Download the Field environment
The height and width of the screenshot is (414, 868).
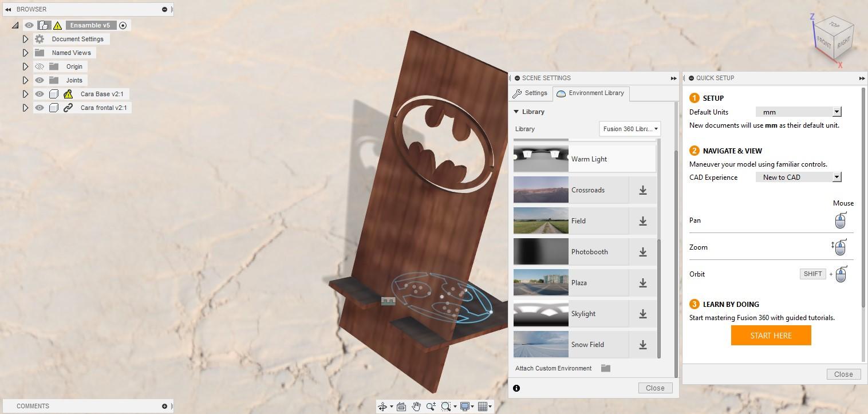click(643, 221)
